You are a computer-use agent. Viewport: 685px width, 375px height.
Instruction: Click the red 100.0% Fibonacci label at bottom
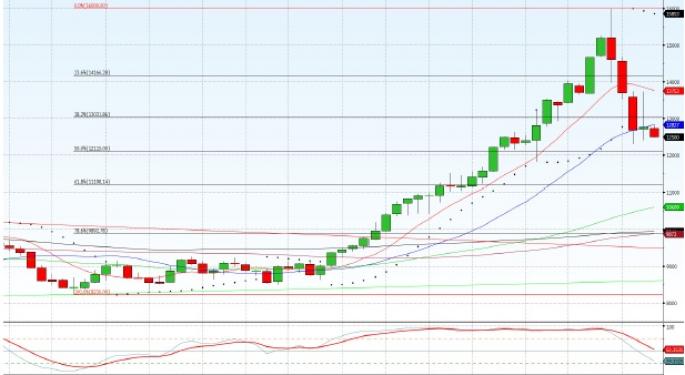pyautogui.click(x=91, y=292)
